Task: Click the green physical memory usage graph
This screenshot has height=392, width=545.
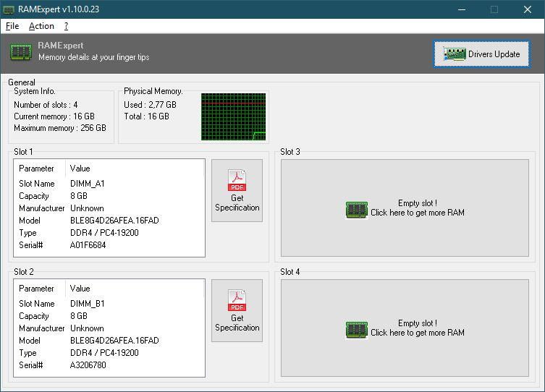Action: [233, 116]
